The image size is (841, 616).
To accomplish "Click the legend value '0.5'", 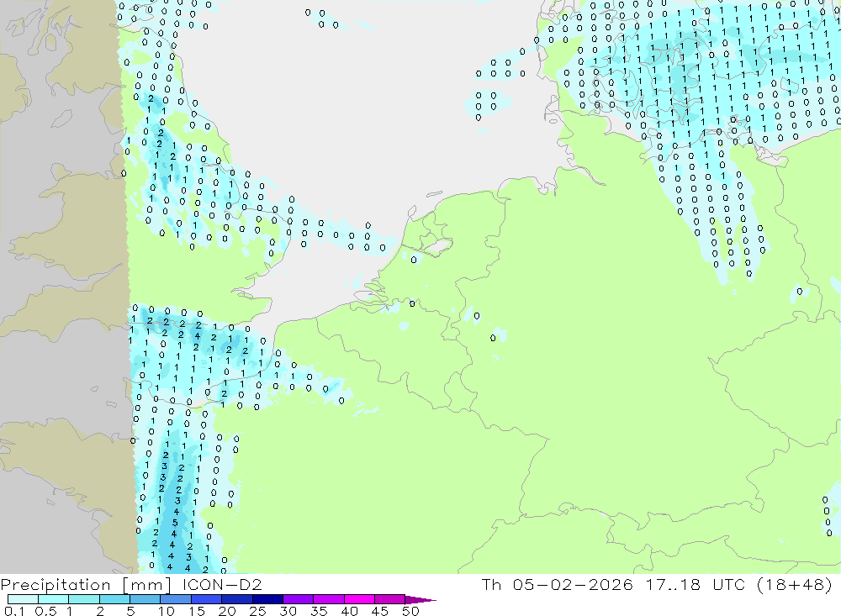I will [45, 611].
